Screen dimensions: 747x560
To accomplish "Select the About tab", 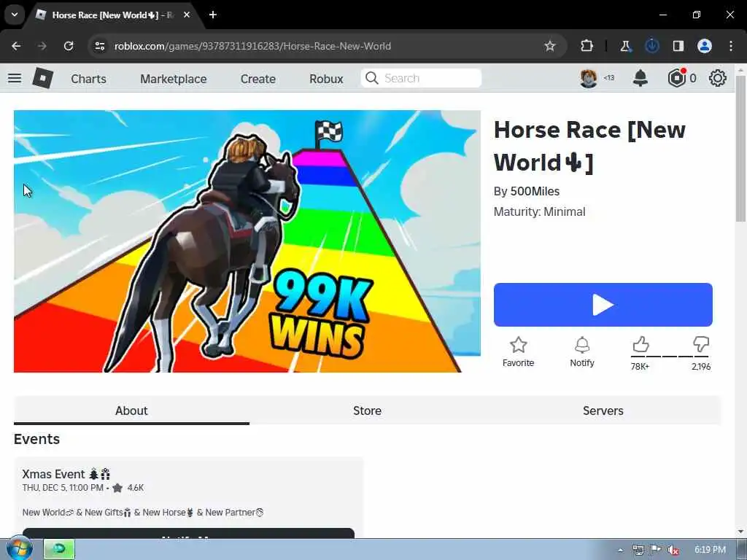I will click(x=131, y=411).
